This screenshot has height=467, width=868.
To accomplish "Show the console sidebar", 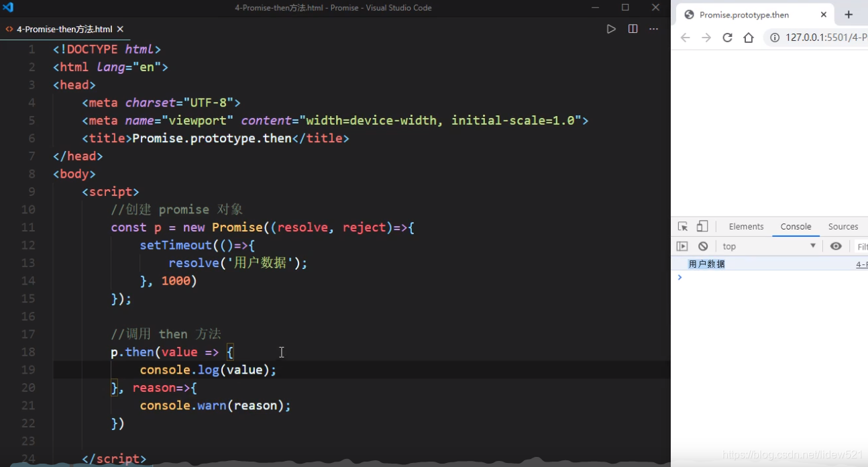I will click(x=682, y=246).
